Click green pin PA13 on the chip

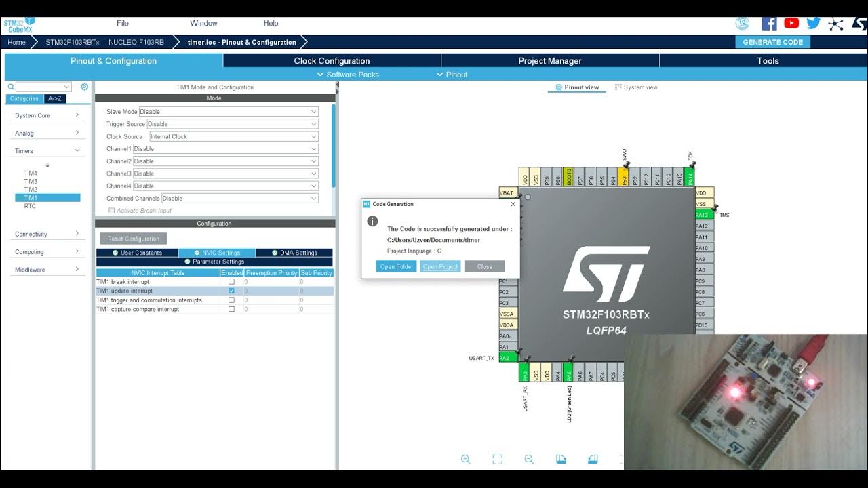pyautogui.click(x=705, y=215)
